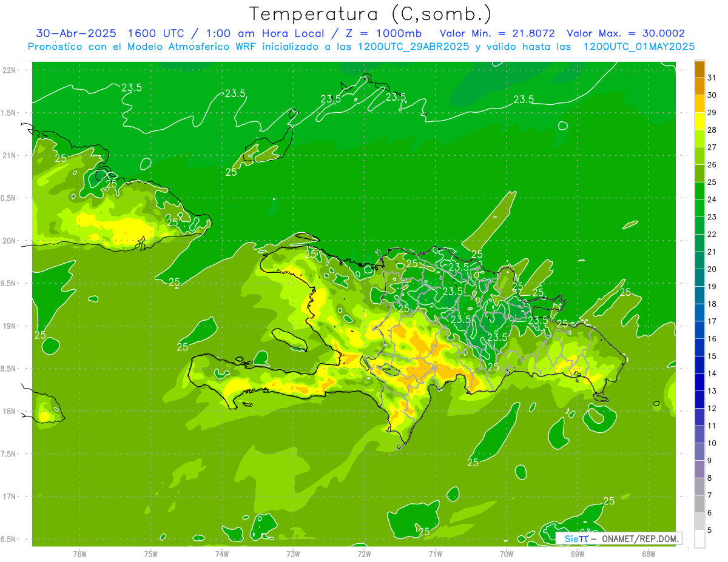Click the "Valor Max. = 30.0002" readout
728x562 pixels.
pos(626,33)
